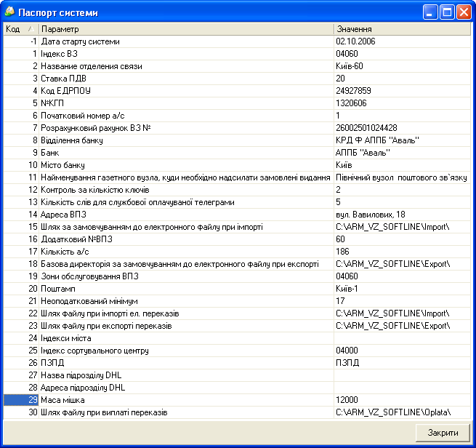Click the value 12000
This screenshot has width=476, height=448.
pyautogui.click(x=347, y=400)
